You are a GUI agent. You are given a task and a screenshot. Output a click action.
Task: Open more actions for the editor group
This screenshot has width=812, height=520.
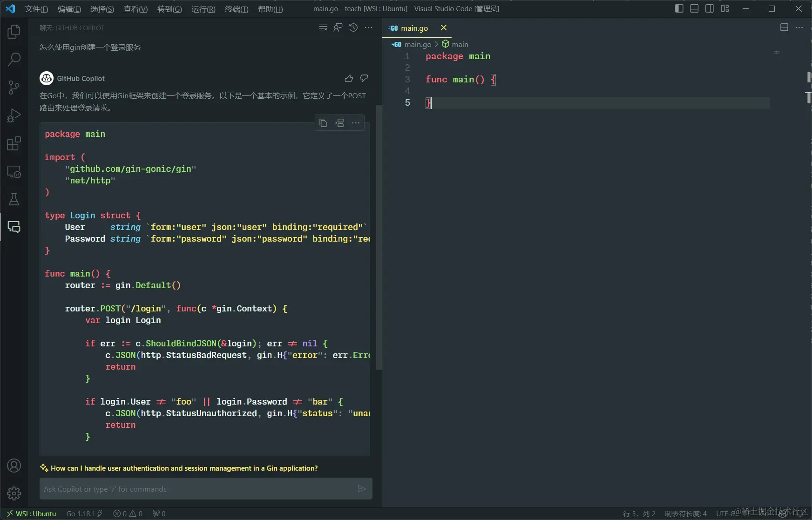(x=799, y=27)
